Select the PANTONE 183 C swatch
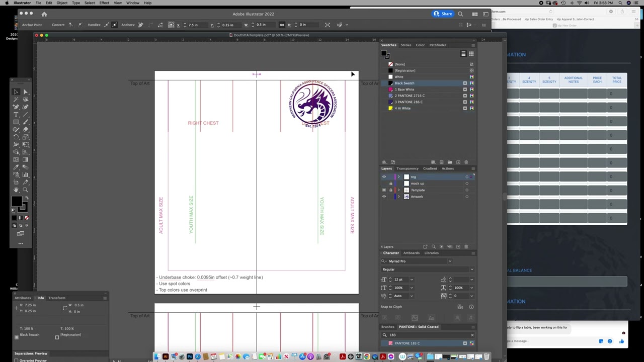644x362 pixels. point(428,343)
